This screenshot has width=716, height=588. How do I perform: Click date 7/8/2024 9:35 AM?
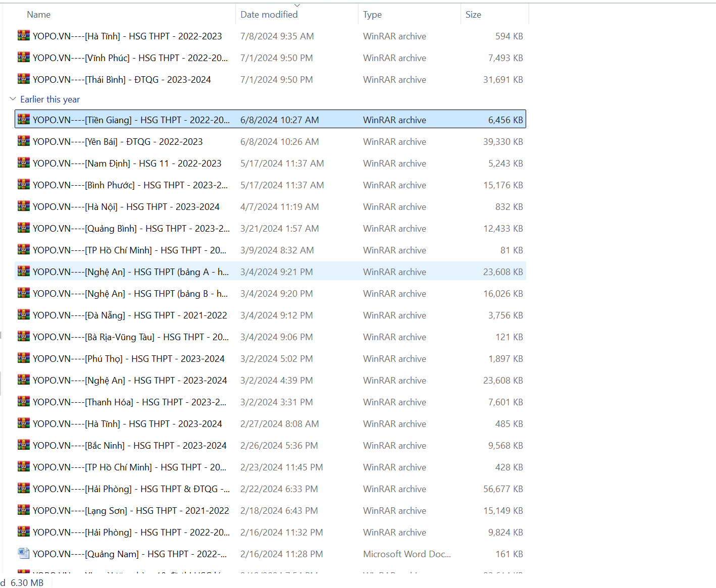[277, 36]
